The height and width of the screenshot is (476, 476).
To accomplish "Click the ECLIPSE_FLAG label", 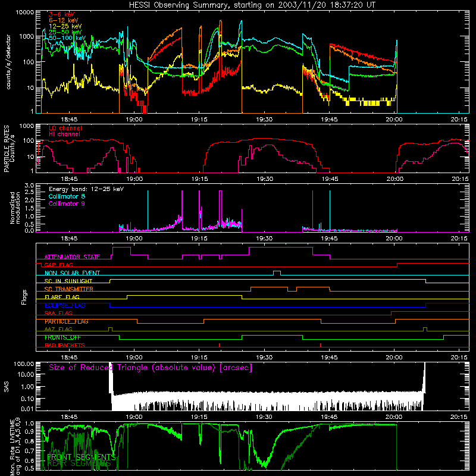I will [65, 305].
